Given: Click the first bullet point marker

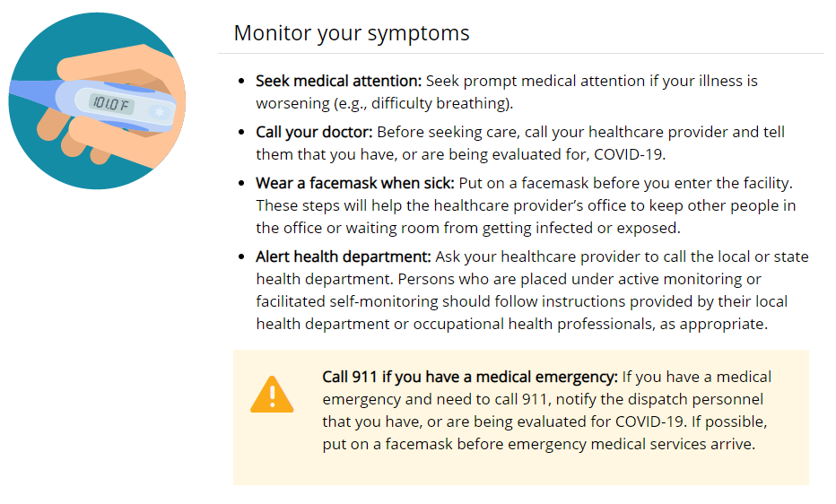Looking at the screenshot, I should (241, 81).
